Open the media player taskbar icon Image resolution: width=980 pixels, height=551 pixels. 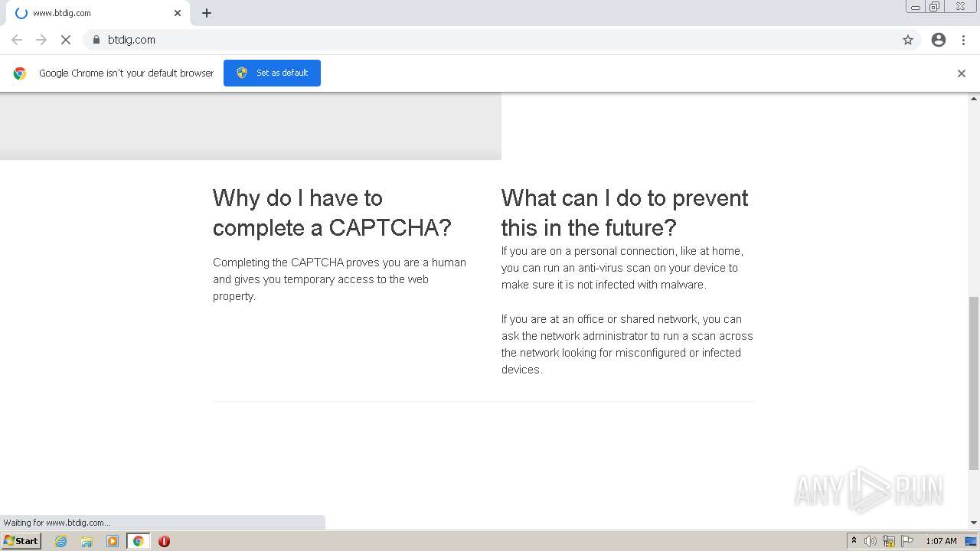[113, 541]
